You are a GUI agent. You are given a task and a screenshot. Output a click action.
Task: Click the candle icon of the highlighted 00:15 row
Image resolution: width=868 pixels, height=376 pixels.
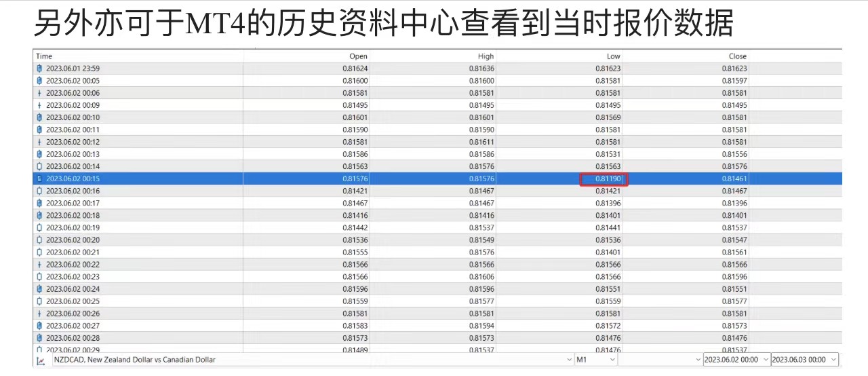coord(39,178)
